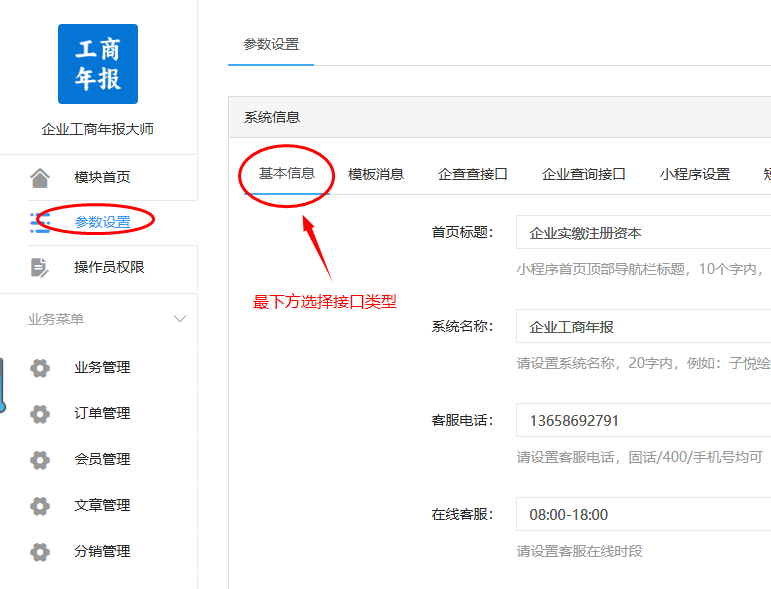The width and height of the screenshot is (771, 589).
Task: Switch to the 模板消息 tab
Action: (x=376, y=174)
